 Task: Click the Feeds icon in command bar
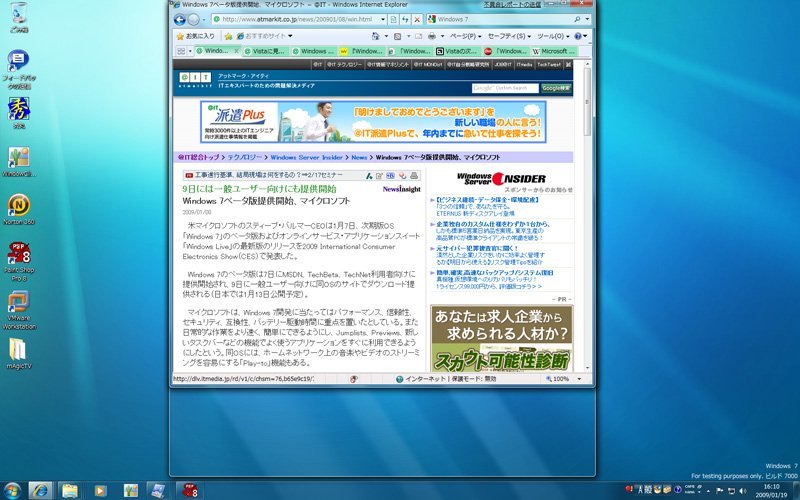pyautogui.click(x=397, y=36)
